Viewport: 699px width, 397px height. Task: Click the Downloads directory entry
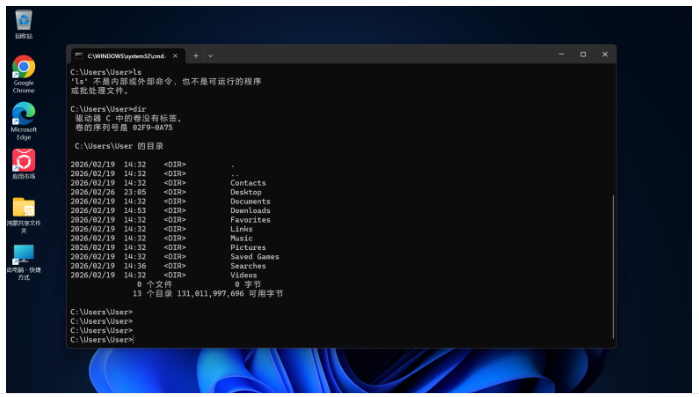click(x=250, y=211)
